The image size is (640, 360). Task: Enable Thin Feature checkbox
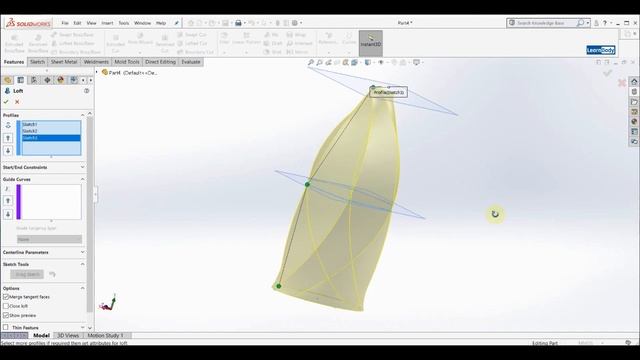6,327
